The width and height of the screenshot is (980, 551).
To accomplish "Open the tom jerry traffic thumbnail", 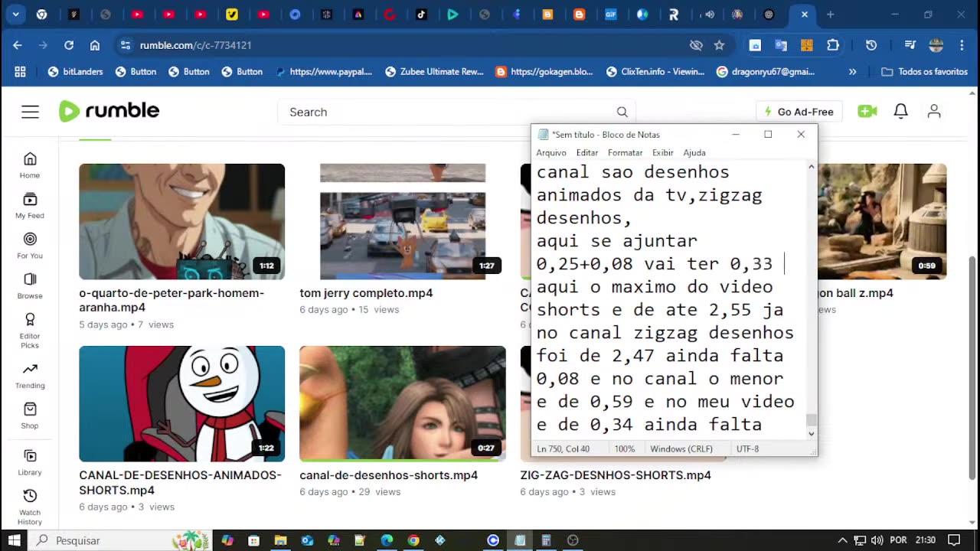I will coord(402,221).
